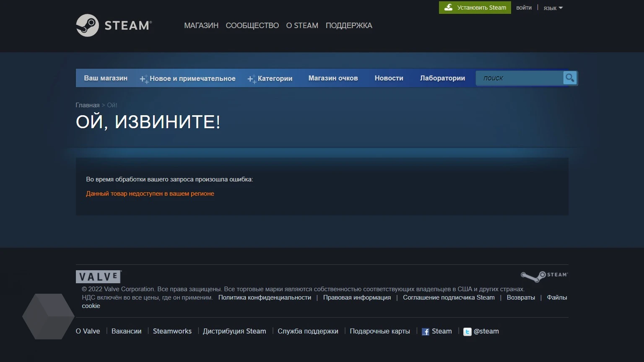Open the Дистрибуция Steam footer link
The image size is (644, 362).
[x=234, y=331]
